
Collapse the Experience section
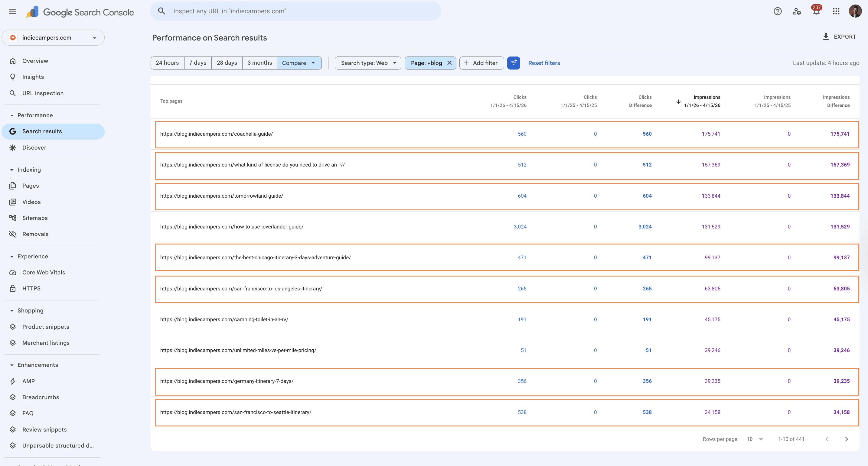(x=12, y=257)
